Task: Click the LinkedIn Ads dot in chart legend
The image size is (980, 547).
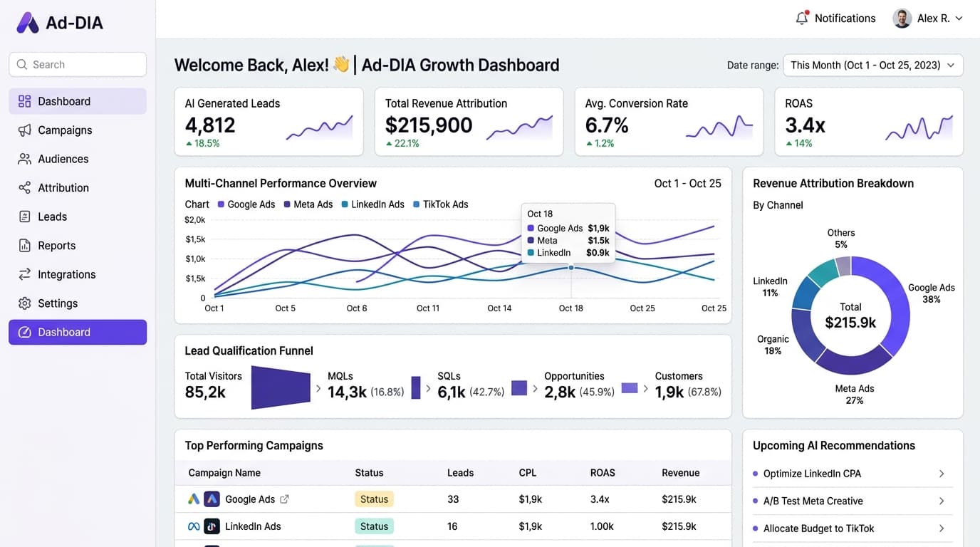Action: [x=345, y=204]
